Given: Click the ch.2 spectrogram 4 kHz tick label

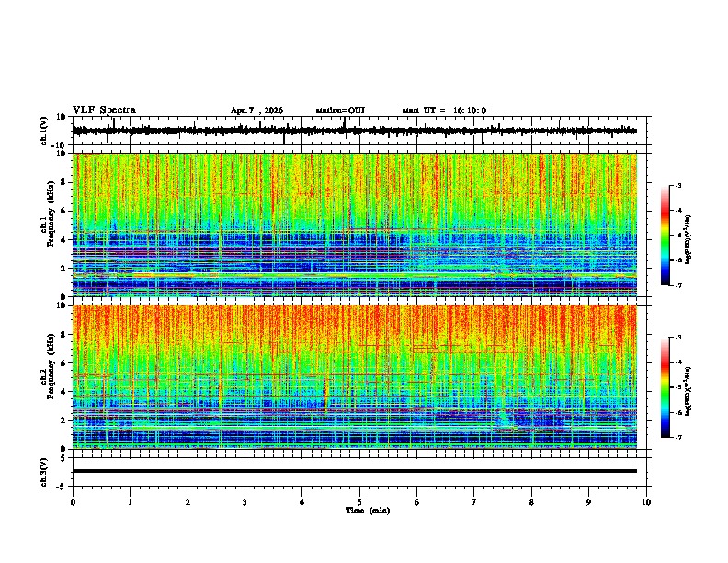Looking at the screenshot, I should (63, 392).
